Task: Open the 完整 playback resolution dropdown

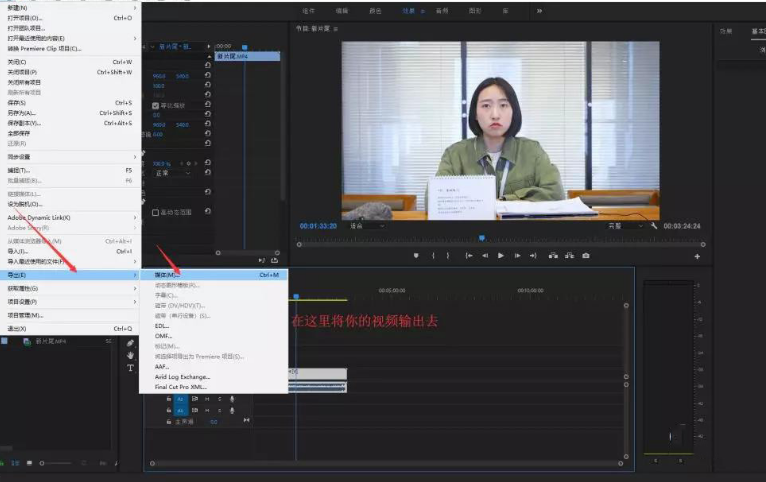Action: point(625,226)
